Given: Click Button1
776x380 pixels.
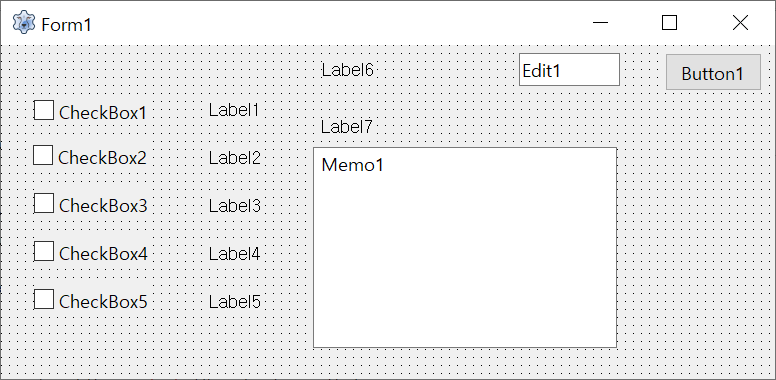Looking at the screenshot, I should click(x=713, y=72).
